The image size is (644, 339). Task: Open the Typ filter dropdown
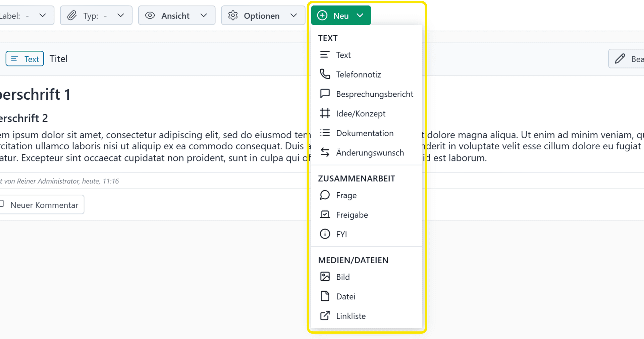[x=96, y=15]
